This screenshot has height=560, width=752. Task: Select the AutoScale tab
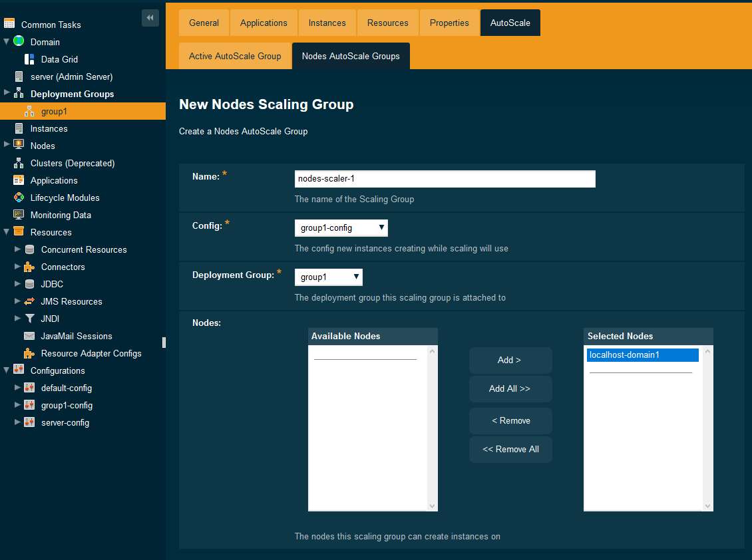(x=510, y=23)
